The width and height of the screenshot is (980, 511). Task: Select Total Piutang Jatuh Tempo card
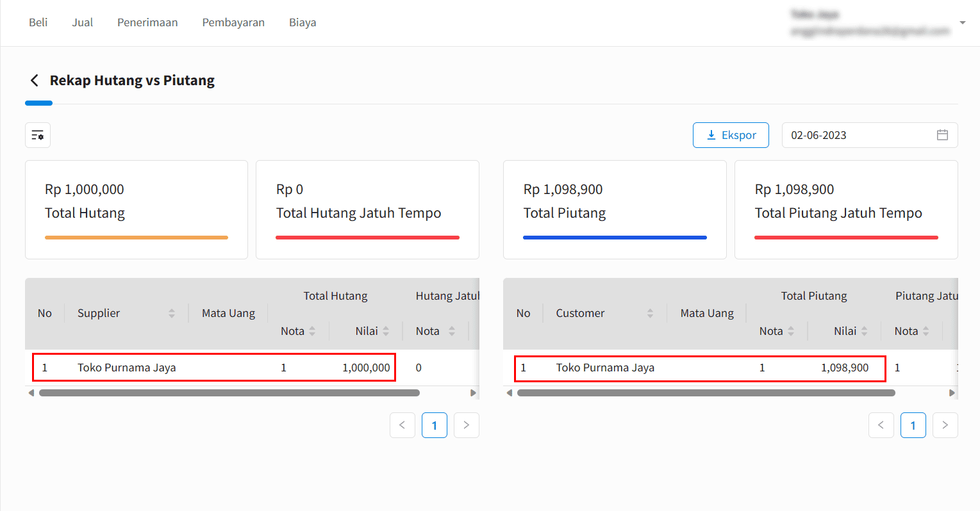[x=846, y=209]
